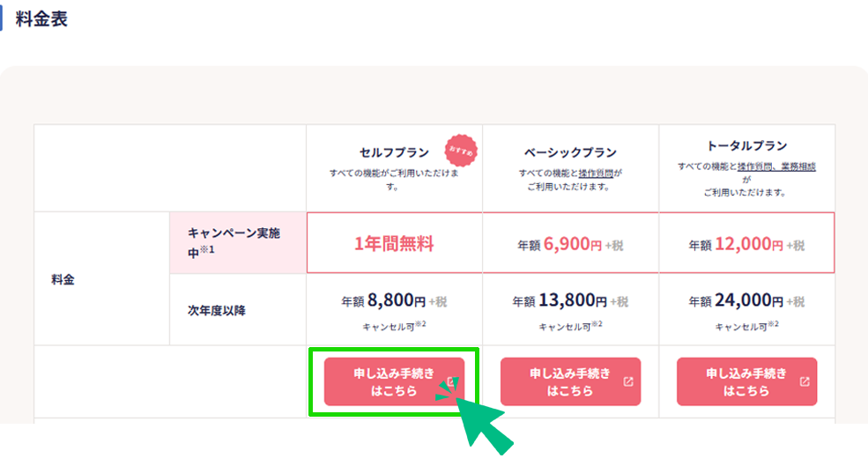Click external-link icon on セルフプラン apply button
This screenshot has height=466, width=868.
tap(452, 381)
